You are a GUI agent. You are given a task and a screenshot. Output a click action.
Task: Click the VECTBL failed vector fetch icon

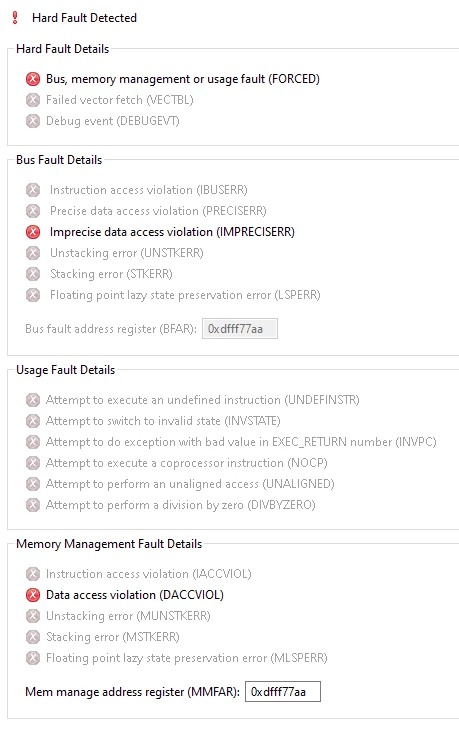point(33,100)
